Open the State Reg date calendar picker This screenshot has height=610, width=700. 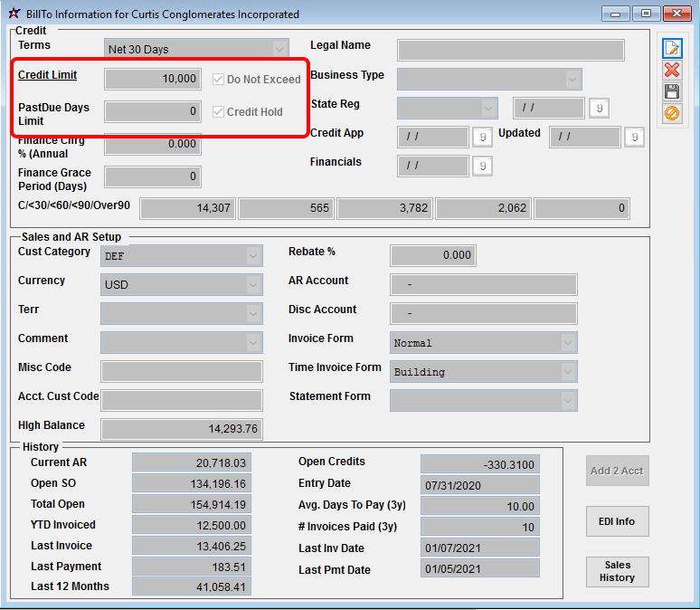pyautogui.click(x=599, y=109)
